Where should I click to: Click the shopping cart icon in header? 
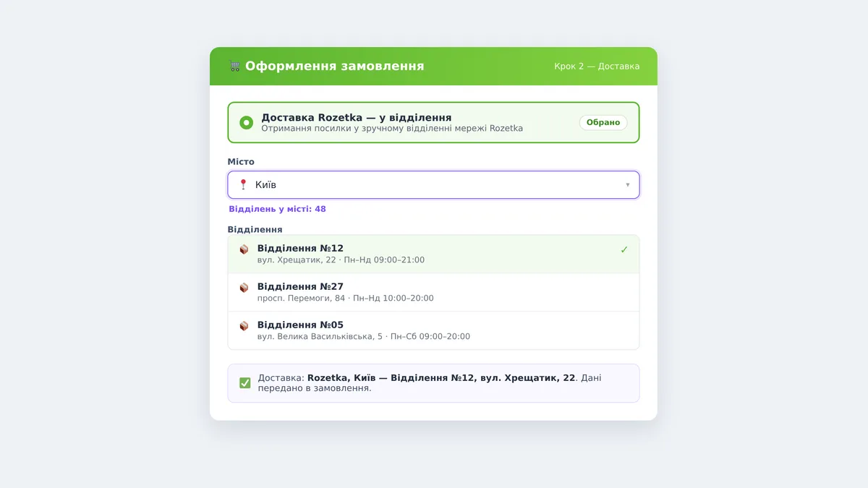[234, 66]
